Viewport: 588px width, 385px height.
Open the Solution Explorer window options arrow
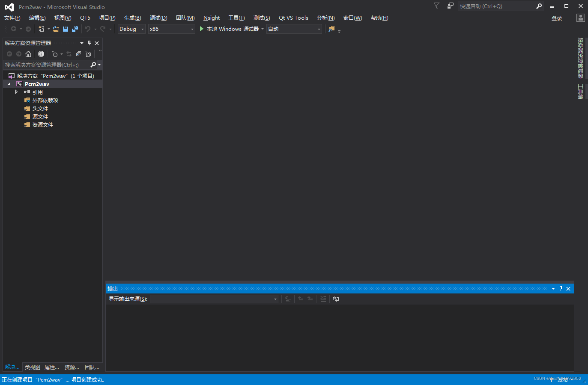[x=81, y=43]
